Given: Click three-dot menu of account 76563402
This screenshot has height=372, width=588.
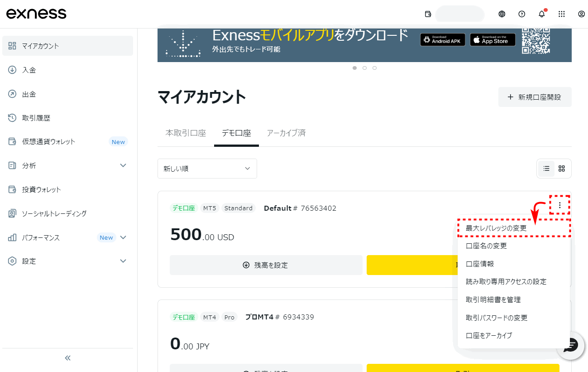Looking at the screenshot, I should [x=560, y=205].
